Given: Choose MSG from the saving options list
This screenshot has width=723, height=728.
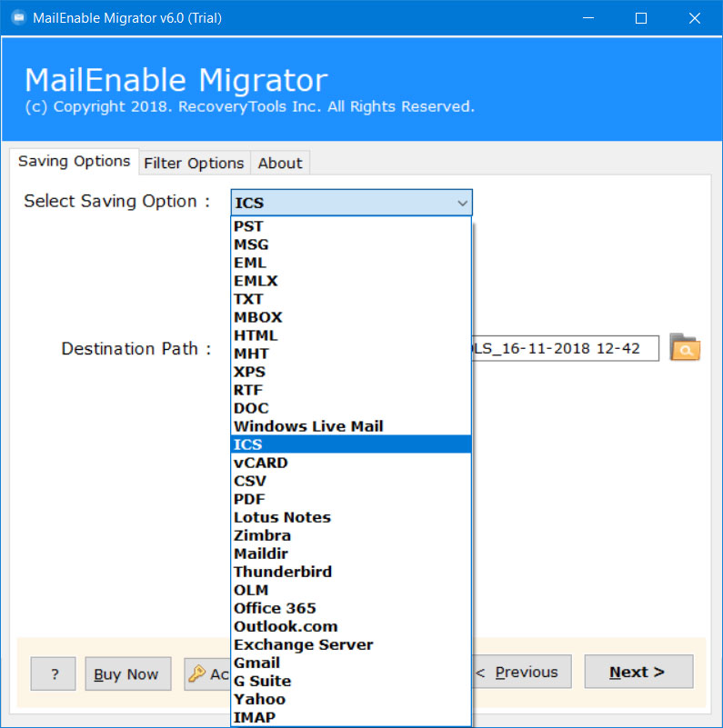Looking at the screenshot, I should (x=351, y=244).
